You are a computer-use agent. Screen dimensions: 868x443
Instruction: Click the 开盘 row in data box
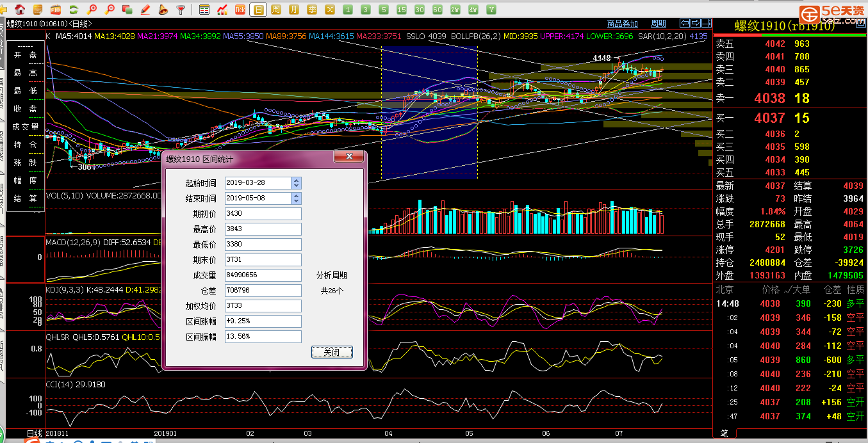click(x=26, y=55)
